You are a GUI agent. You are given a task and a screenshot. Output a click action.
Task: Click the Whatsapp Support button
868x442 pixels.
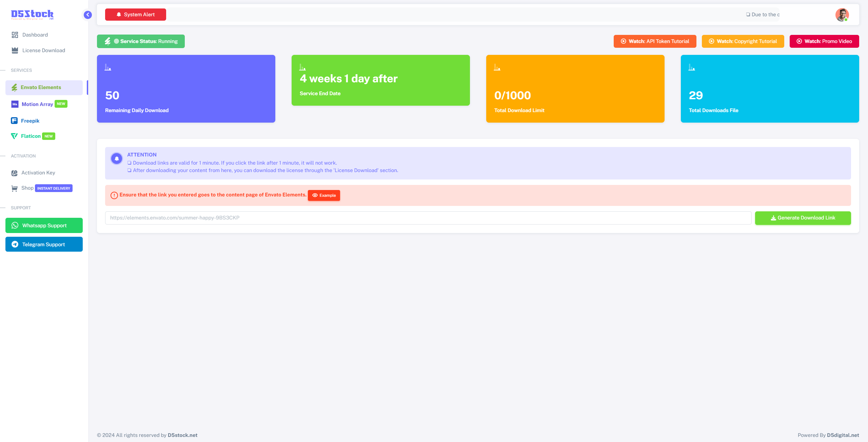click(x=44, y=226)
